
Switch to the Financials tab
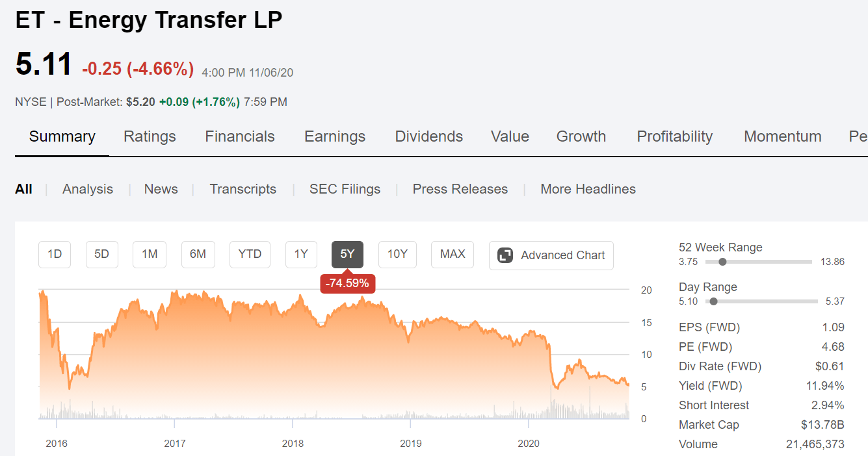pos(240,136)
